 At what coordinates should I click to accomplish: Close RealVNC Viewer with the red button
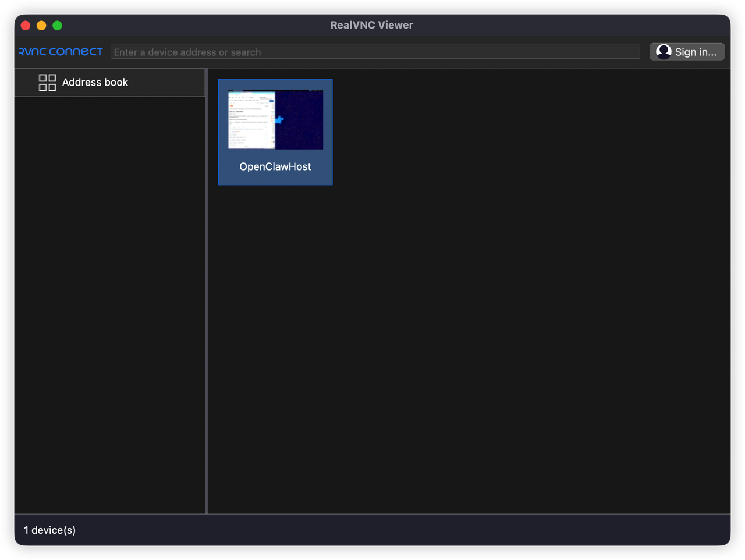pos(26,26)
